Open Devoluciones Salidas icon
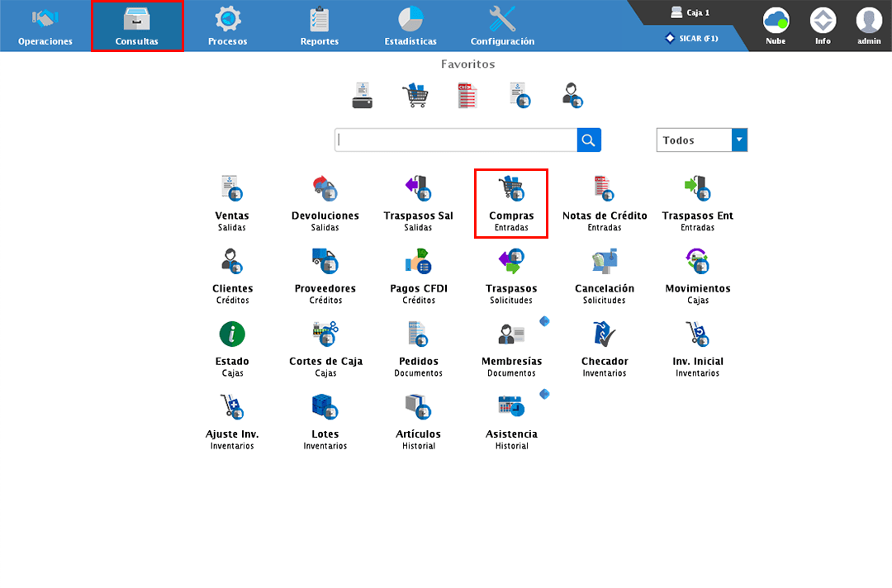The width and height of the screenshot is (892, 588). pos(325,190)
